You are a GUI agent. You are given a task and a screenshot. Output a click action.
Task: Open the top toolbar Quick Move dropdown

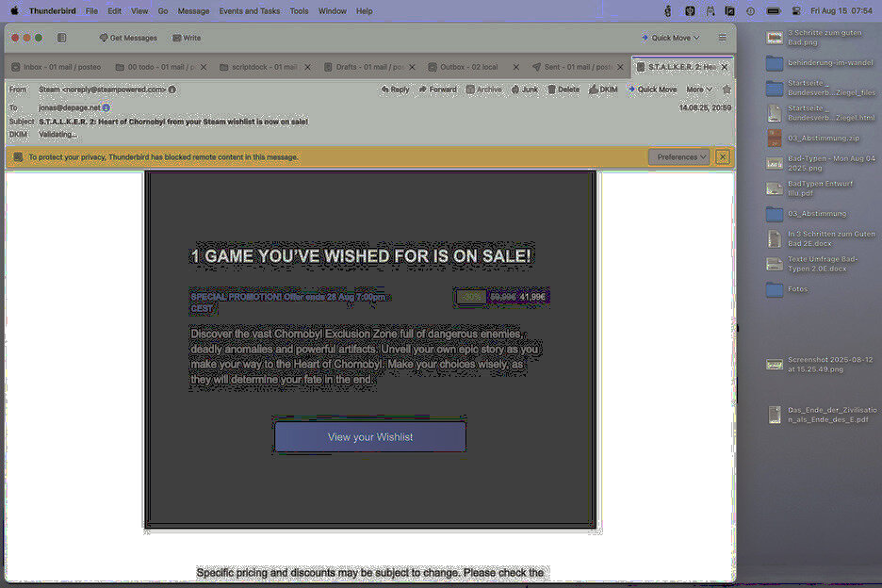pos(670,38)
